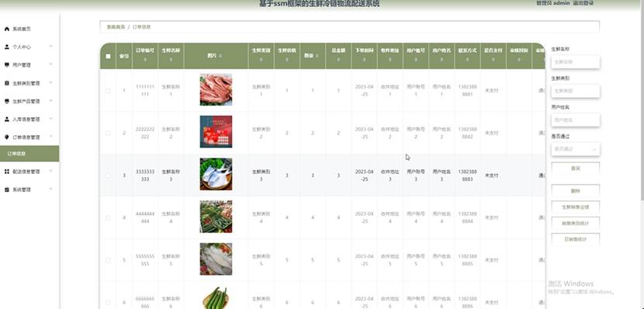Open the 用户管理 sidebar menu
The image size is (644, 309).
(29, 65)
